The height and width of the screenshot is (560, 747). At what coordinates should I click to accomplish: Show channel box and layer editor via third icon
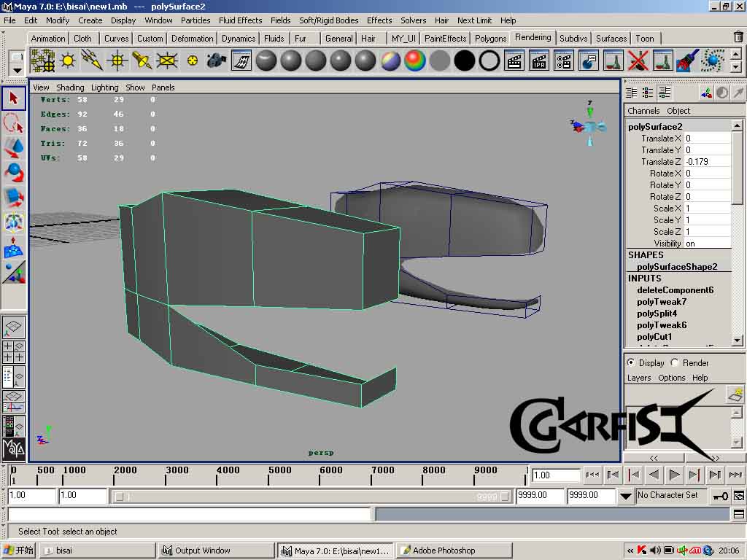(664, 93)
